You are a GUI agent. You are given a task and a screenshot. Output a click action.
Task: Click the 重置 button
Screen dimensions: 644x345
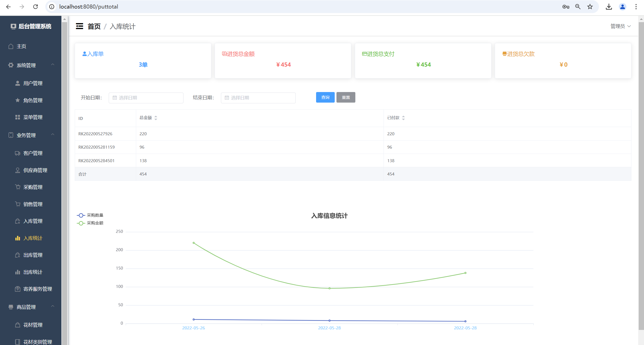tap(346, 97)
